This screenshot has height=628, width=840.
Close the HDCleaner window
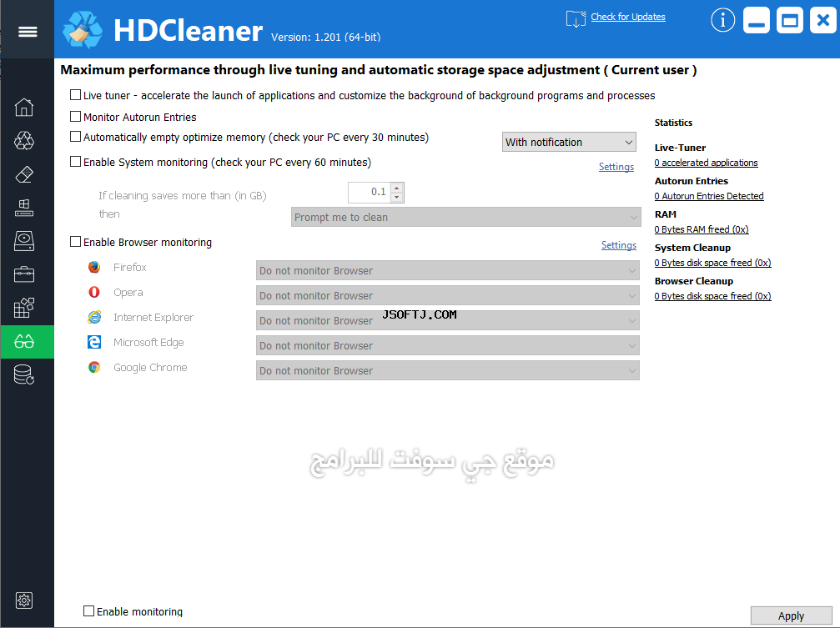coord(822,21)
